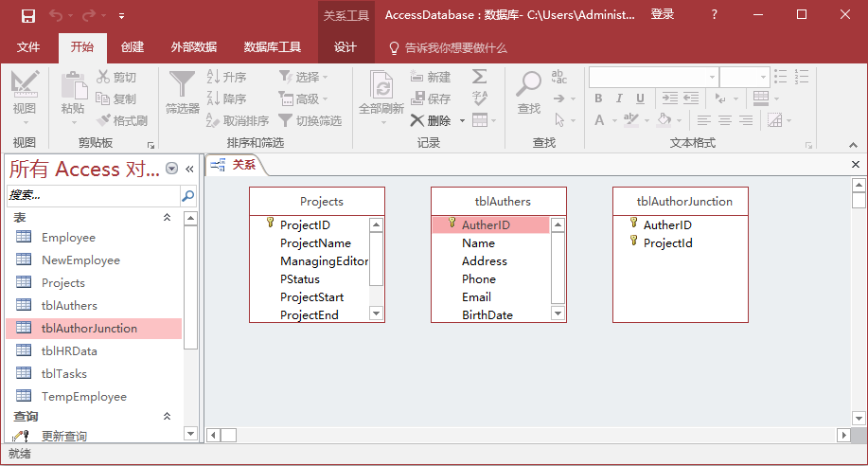This screenshot has height=466, width=868.
Task: Collapse the 表 tables group
Action: [168, 218]
